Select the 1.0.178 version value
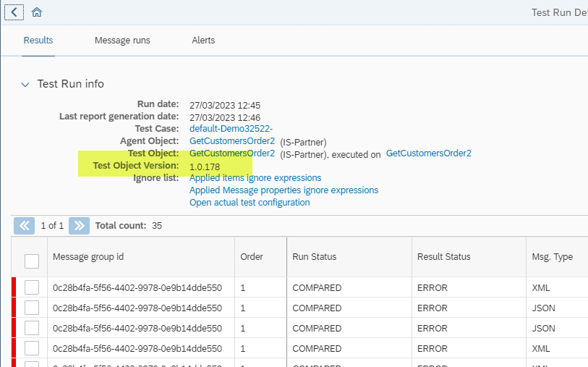 click(205, 167)
